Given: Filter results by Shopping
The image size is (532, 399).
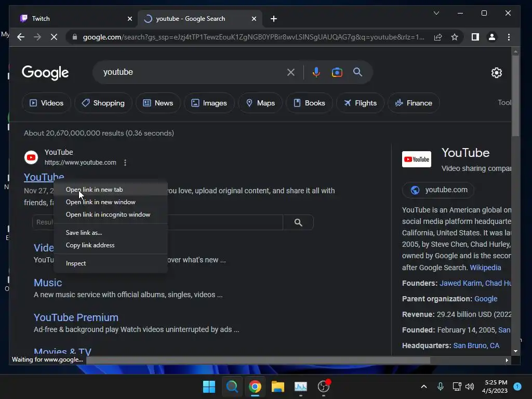Looking at the screenshot, I should tap(103, 103).
